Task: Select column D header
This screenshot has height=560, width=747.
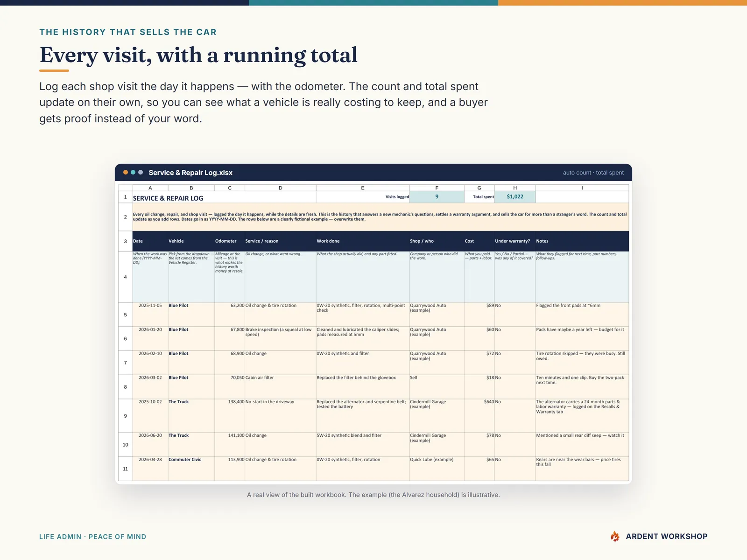Action: pyautogui.click(x=280, y=188)
